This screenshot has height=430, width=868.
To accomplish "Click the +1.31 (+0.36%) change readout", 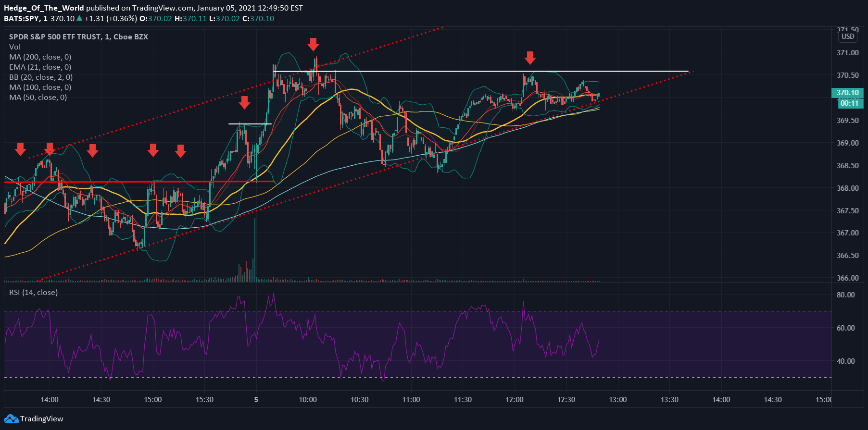I will click(111, 18).
